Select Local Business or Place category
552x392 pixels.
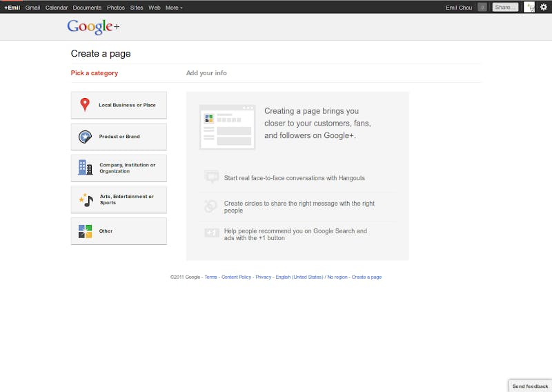(119, 105)
